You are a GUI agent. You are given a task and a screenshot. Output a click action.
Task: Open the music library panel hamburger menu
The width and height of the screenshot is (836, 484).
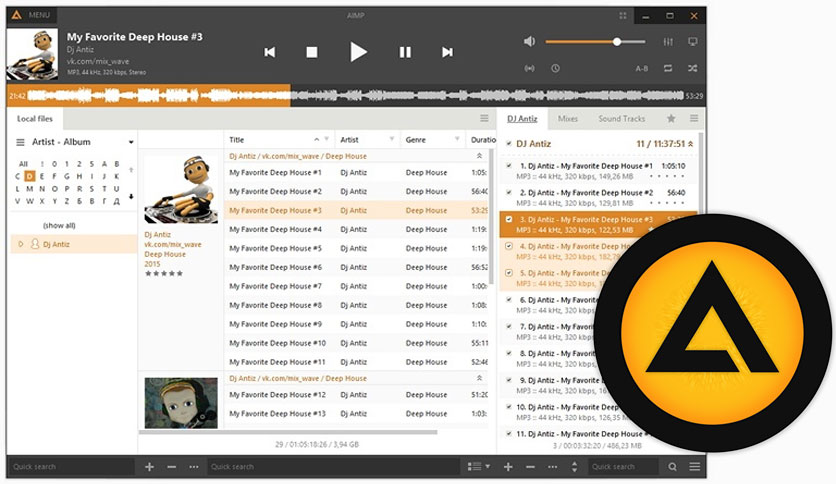pos(484,118)
